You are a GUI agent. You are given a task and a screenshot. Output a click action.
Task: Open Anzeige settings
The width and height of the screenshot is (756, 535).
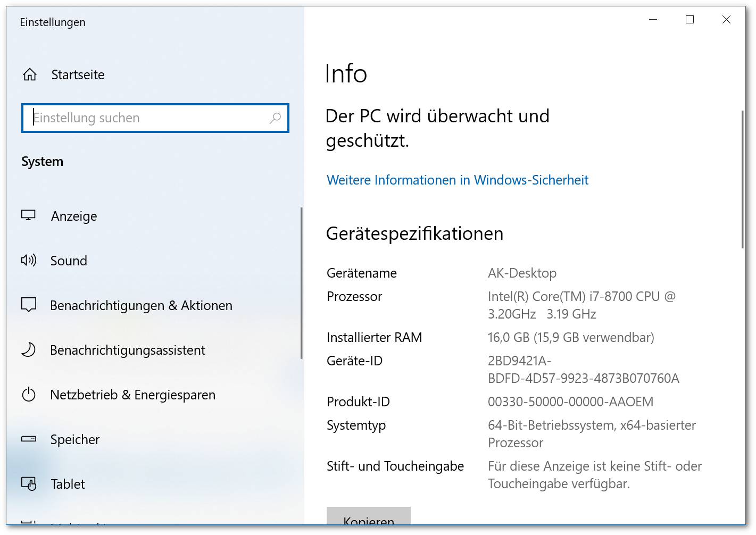pyautogui.click(x=74, y=216)
